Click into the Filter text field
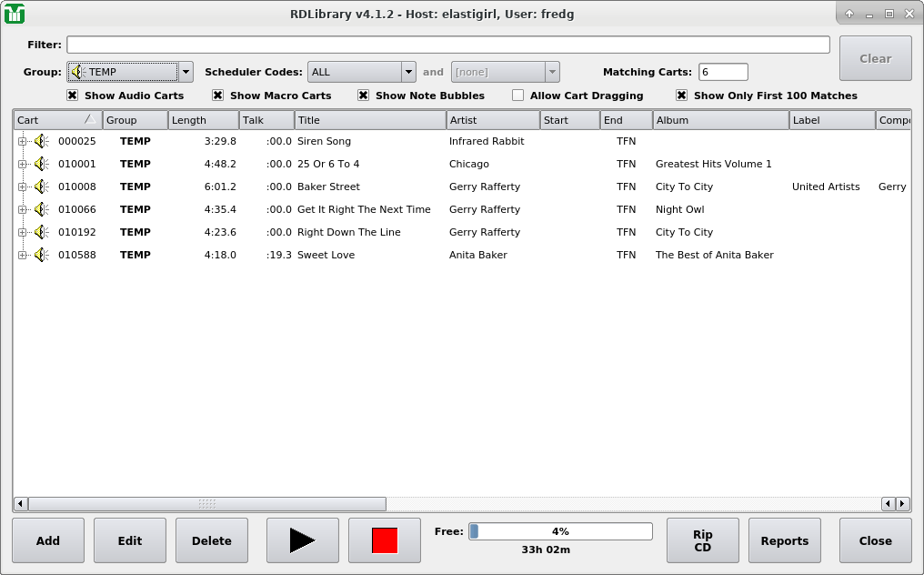 pos(447,45)
